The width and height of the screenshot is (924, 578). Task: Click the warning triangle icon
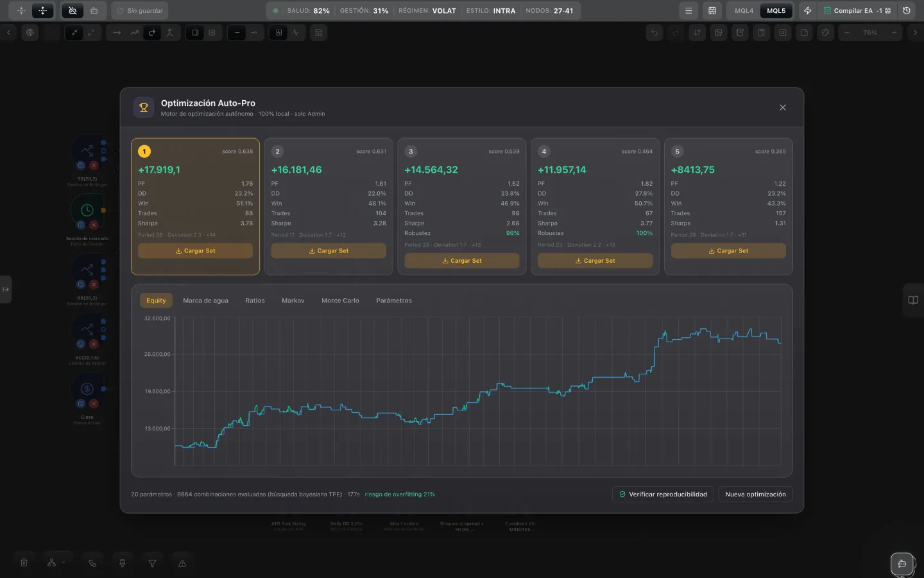(x=182, y=563)
